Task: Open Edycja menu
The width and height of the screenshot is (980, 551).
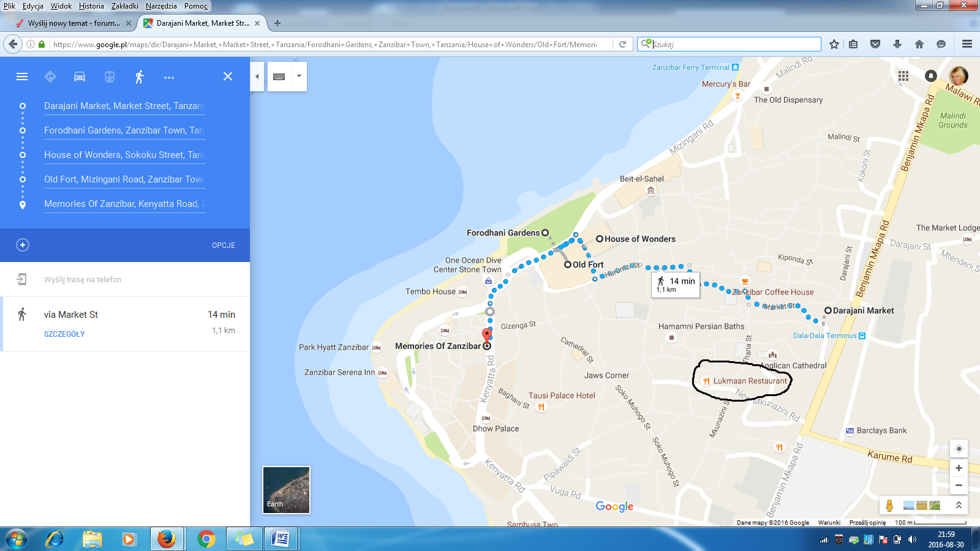Action: click(33, 6)
